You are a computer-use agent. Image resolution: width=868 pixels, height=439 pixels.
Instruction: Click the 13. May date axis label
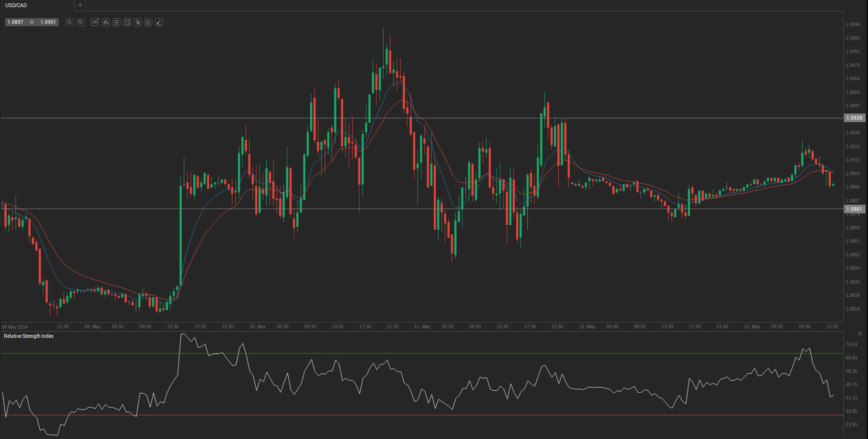point(752,327)
